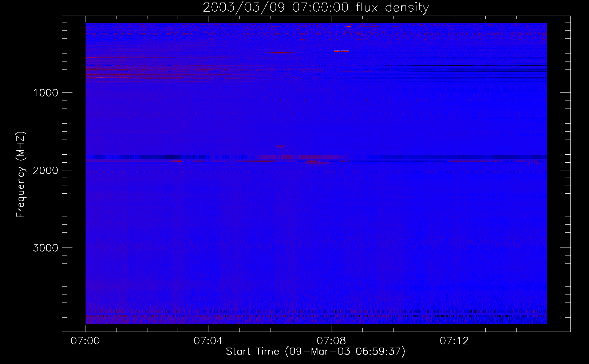Select the 1000 frequency tick label
The image size is (589, 364).
coord(46,93)
